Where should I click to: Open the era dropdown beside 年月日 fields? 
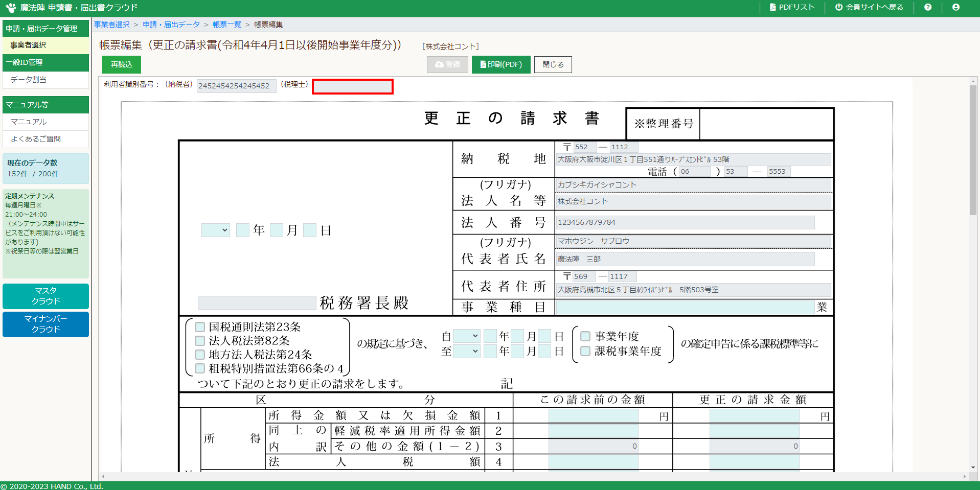(x=215, y=230)
